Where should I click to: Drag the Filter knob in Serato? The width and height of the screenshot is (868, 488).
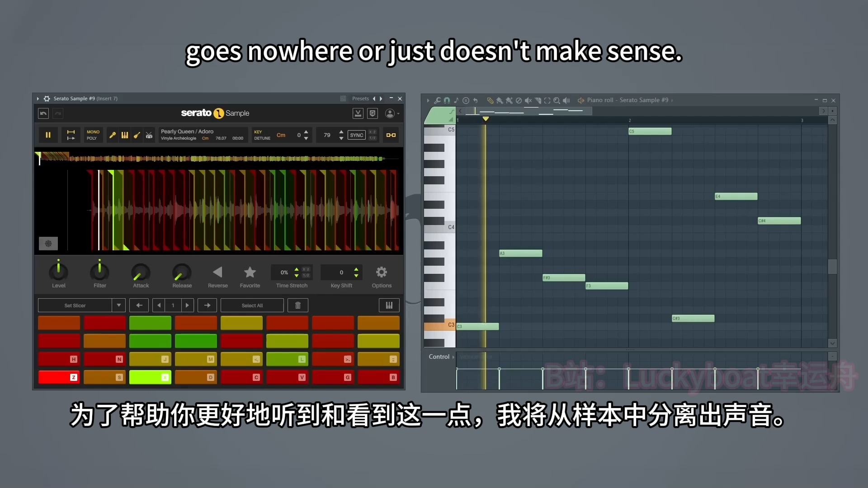[99, 272]
